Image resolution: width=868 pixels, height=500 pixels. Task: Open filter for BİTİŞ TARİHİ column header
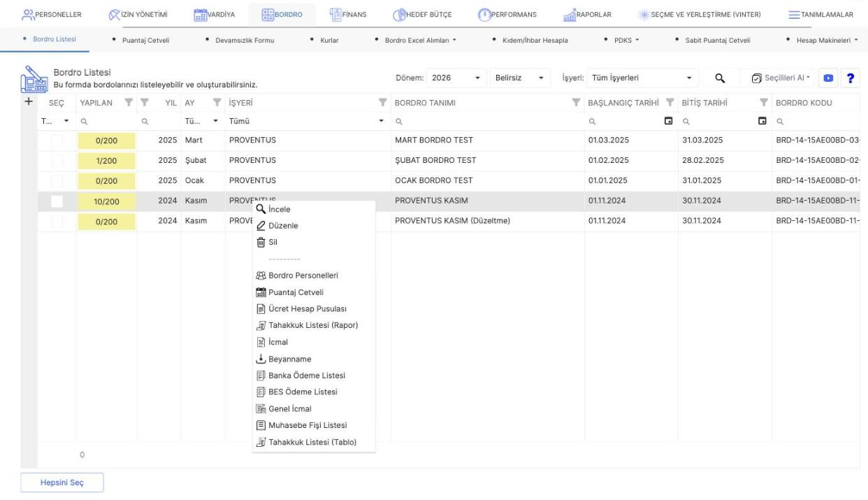pyautogui.click(x=764, y=103)
